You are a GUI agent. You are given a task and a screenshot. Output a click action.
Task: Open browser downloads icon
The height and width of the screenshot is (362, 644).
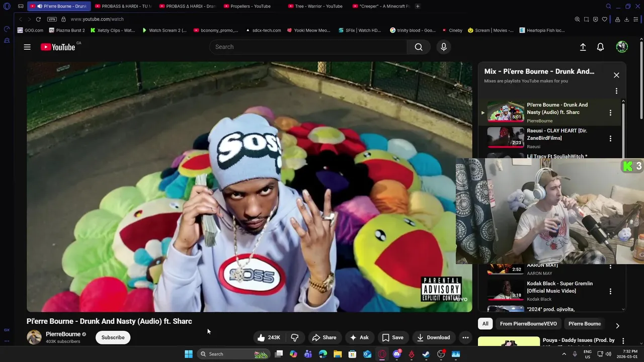(626, 19)
